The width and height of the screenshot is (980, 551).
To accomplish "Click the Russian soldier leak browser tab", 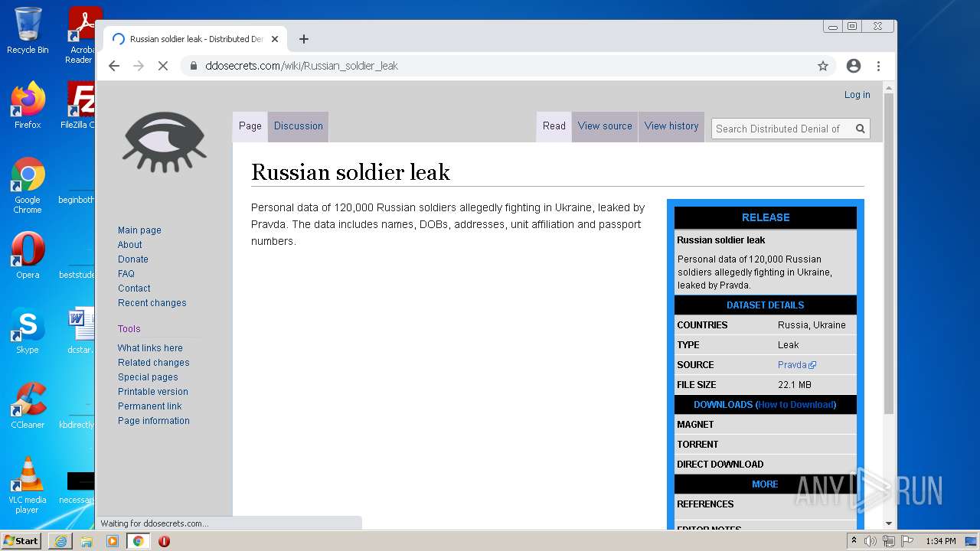I will pos(197,39).
